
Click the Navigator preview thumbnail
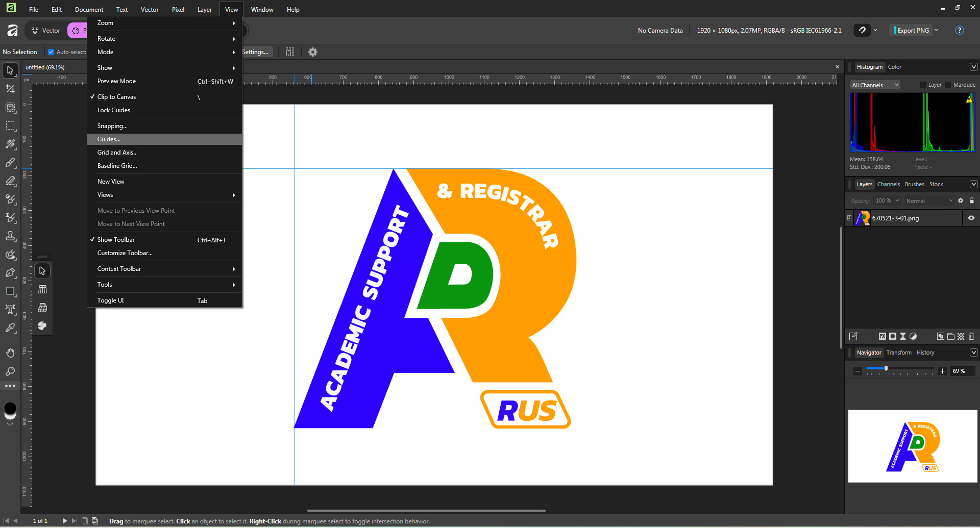pyautogui.click(x=912, y=446)
